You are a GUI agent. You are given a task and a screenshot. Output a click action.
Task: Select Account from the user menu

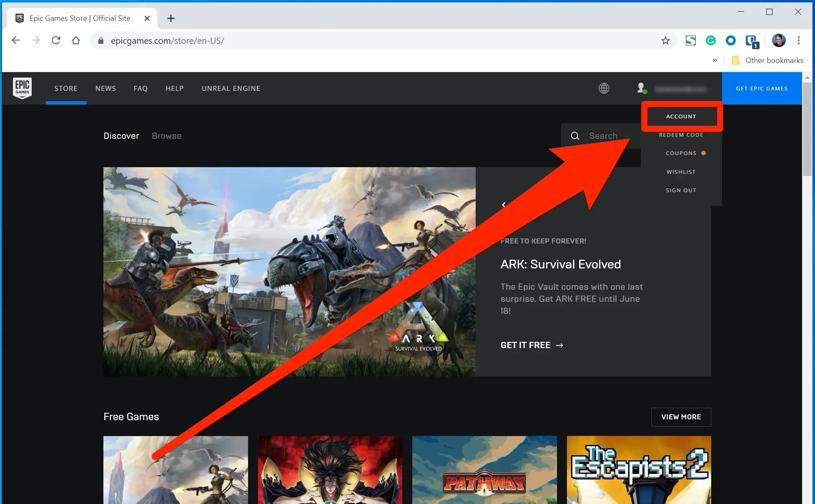(x=681, y=116)
